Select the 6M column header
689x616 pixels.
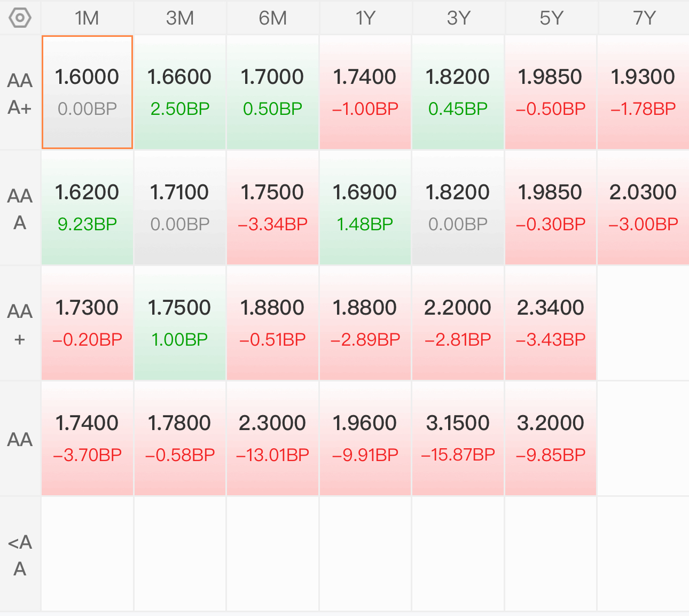[272, 18]
